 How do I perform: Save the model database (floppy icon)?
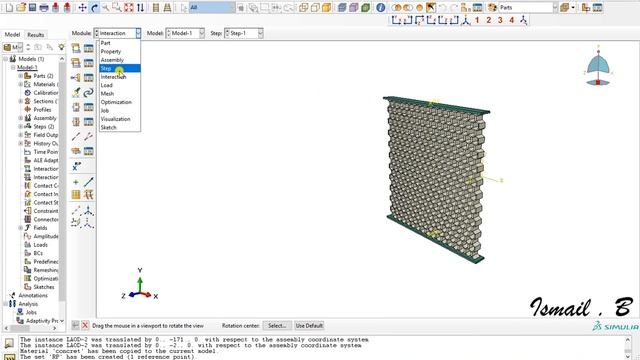point(32,7)
